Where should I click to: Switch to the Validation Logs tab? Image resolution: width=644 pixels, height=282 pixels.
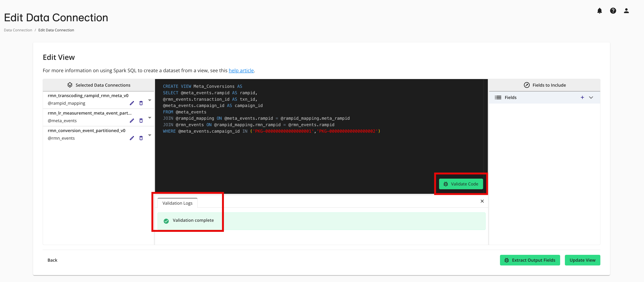tap(177, 203)
